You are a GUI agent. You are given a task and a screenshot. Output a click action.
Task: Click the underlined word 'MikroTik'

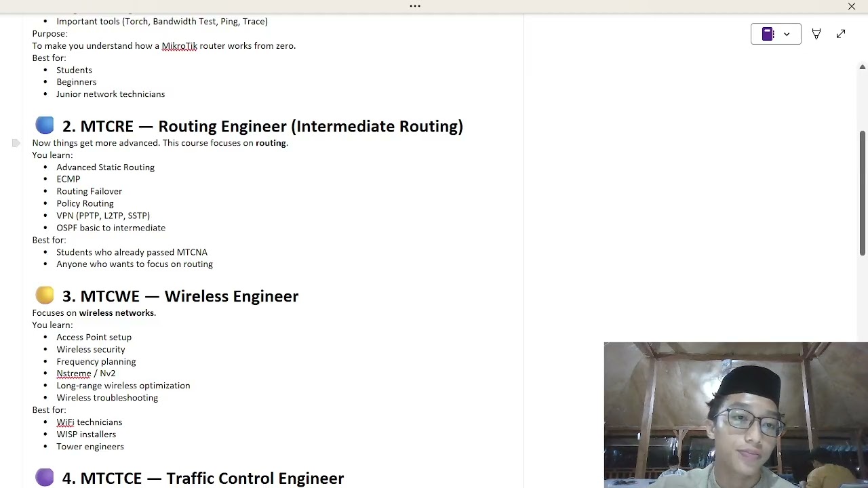179,45
